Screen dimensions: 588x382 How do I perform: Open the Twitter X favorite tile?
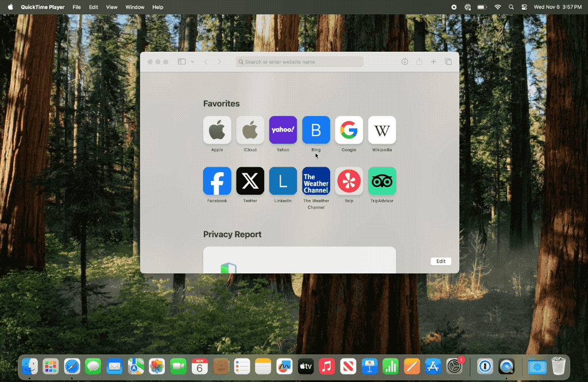pos(250,181)
